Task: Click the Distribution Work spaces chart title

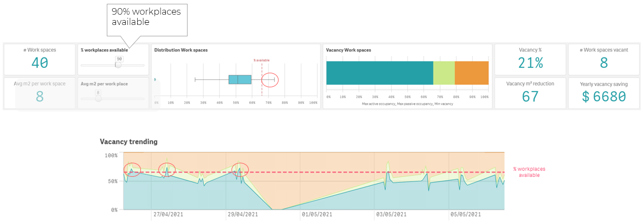Action: coord(181,50)
